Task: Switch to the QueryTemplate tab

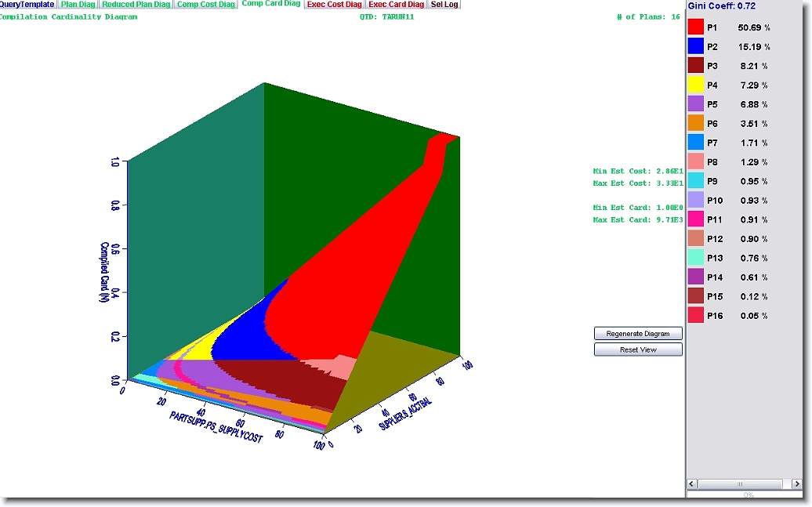Action: (27, 5)
